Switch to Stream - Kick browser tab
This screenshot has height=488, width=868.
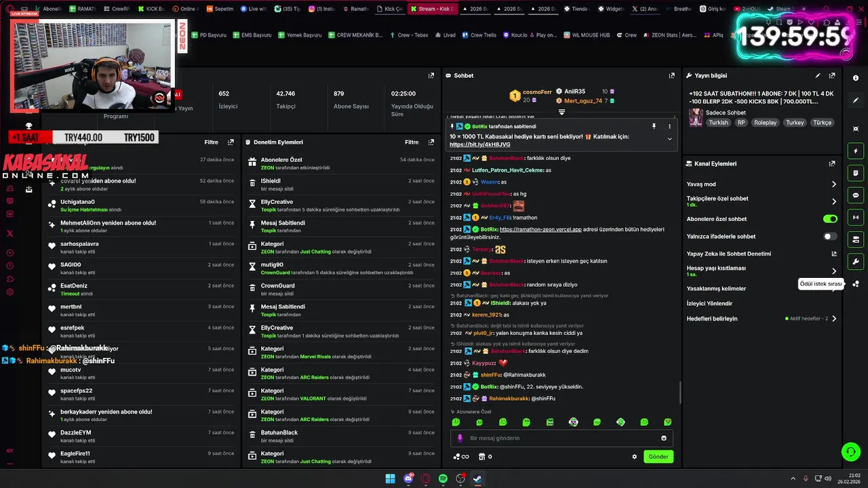[x=433, y=9]
